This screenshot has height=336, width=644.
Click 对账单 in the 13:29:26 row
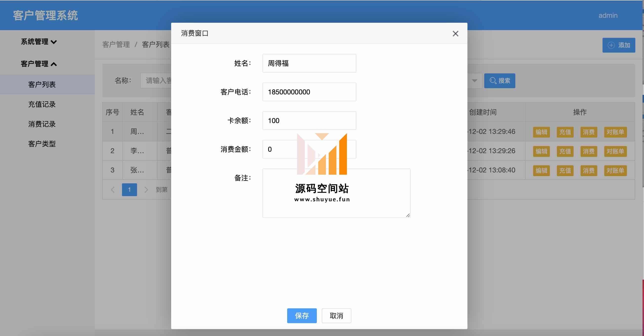click(x=615, y=151)
